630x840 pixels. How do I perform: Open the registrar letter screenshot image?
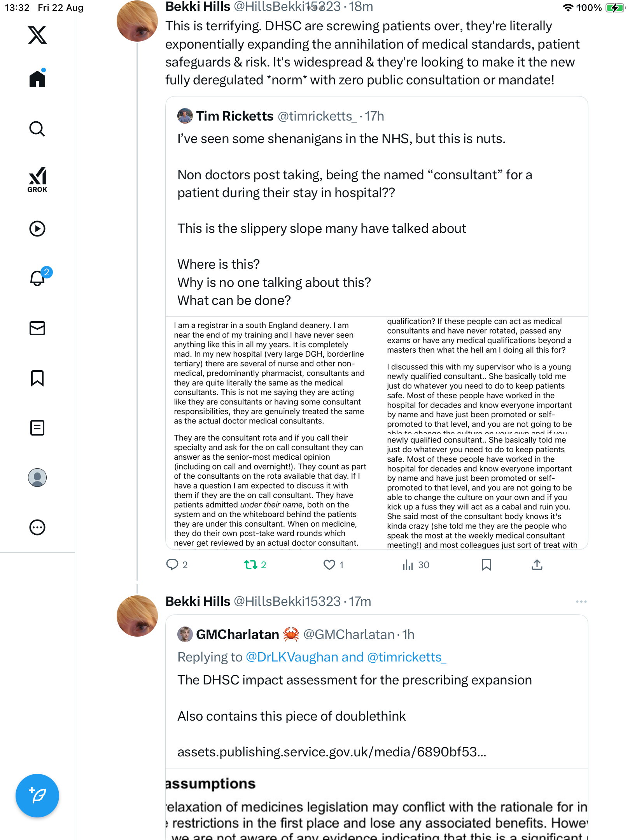point(376,432)
